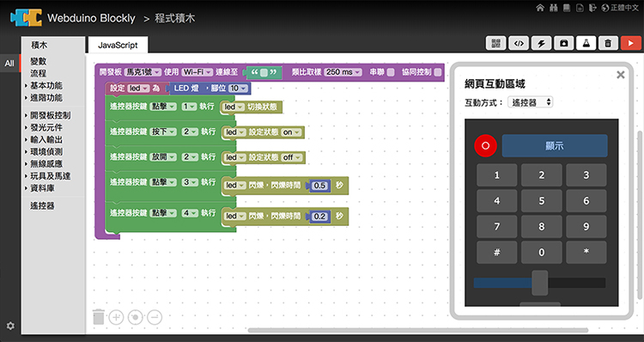The width and height of the screenshot is (644, 342).
Task: Toggle the flask test area button
Action: [586, 43]
